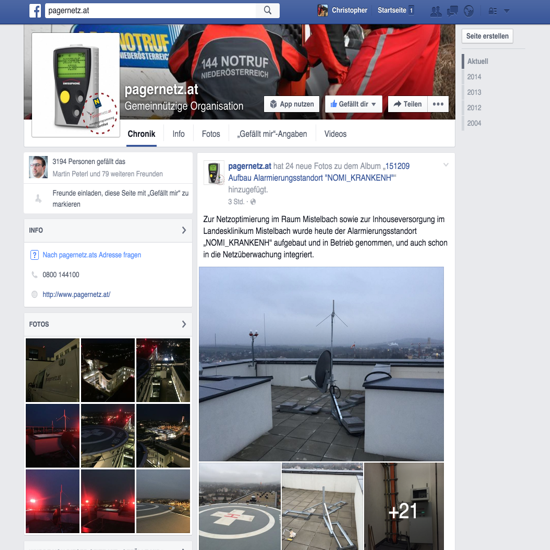Click pagernetz.at page title on cover
550x550 pixels.
tap(161, 89)
